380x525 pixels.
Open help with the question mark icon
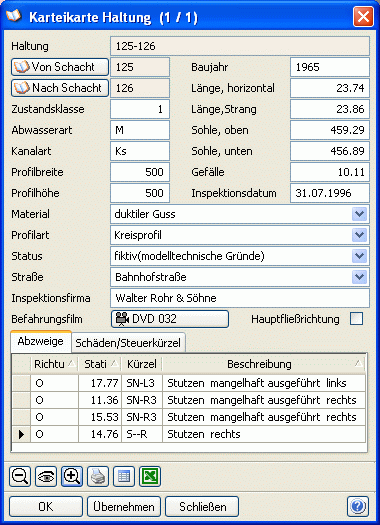[358, 506]
